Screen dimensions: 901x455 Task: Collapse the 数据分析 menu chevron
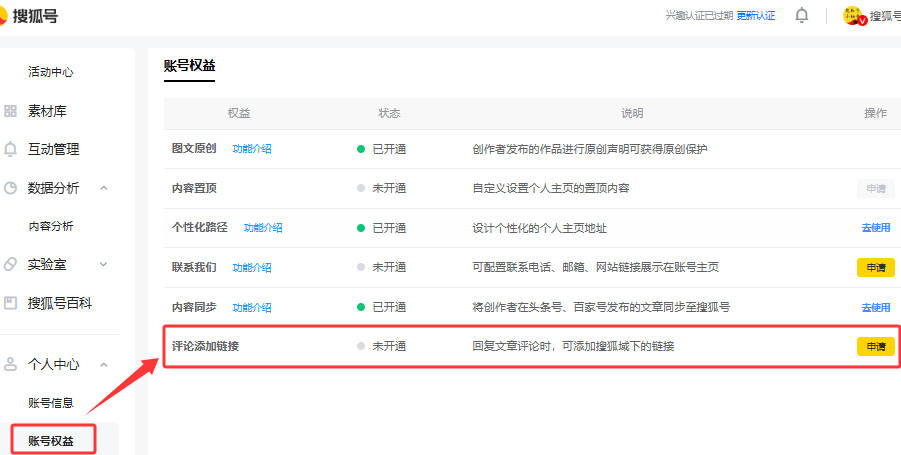coord(103,188)
